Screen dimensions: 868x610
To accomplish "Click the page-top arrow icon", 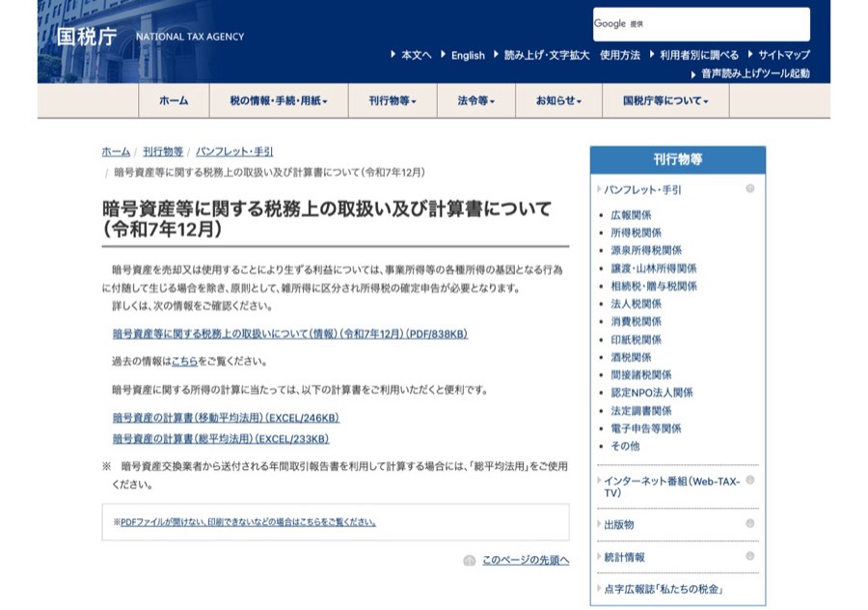I will click(x=470, y=560).
